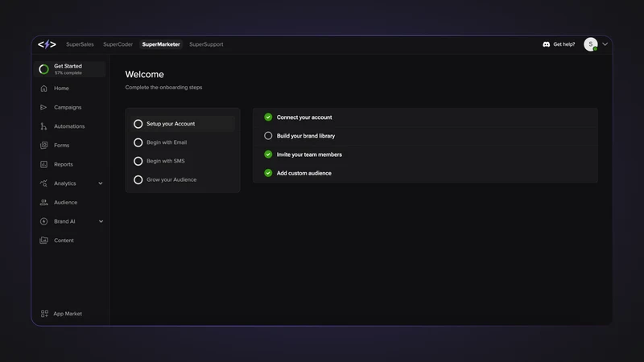Select the Setup your Account radio circle
Image resolution: width=644 pixels, height=362 pixels.
138,124
